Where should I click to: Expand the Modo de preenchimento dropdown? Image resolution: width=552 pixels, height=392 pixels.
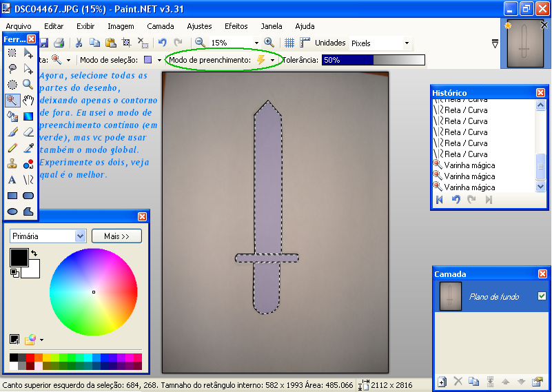(273, 61)
